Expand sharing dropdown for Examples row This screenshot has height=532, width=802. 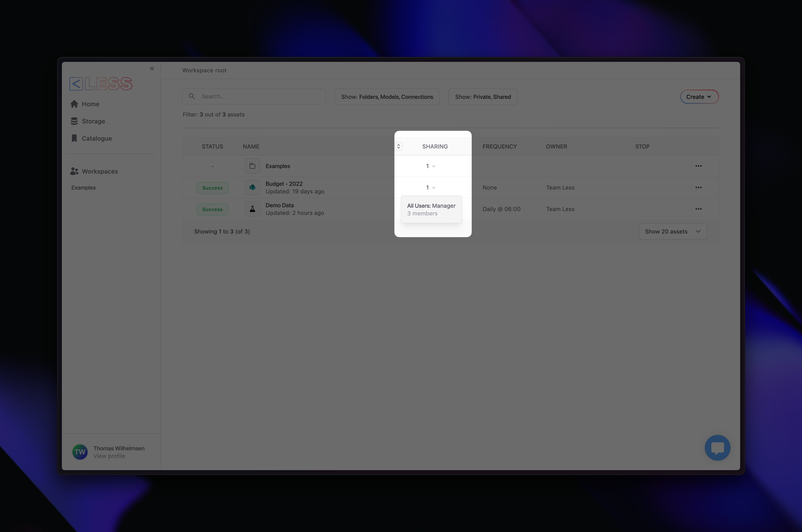431,166
